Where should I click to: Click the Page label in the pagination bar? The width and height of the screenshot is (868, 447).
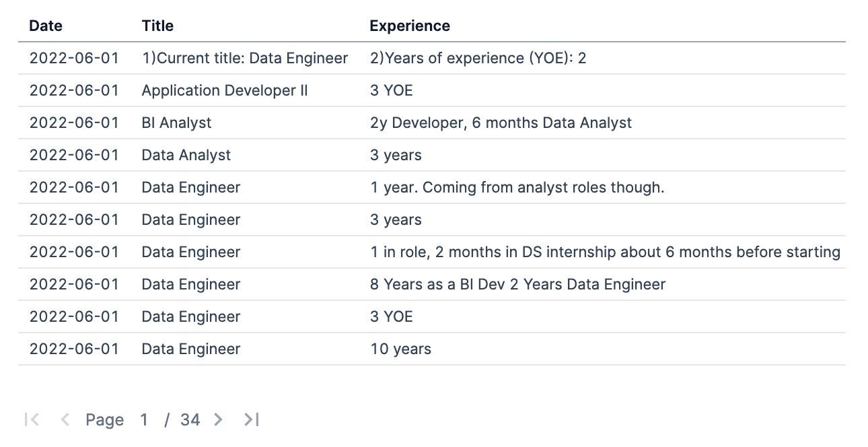[104, 419]
